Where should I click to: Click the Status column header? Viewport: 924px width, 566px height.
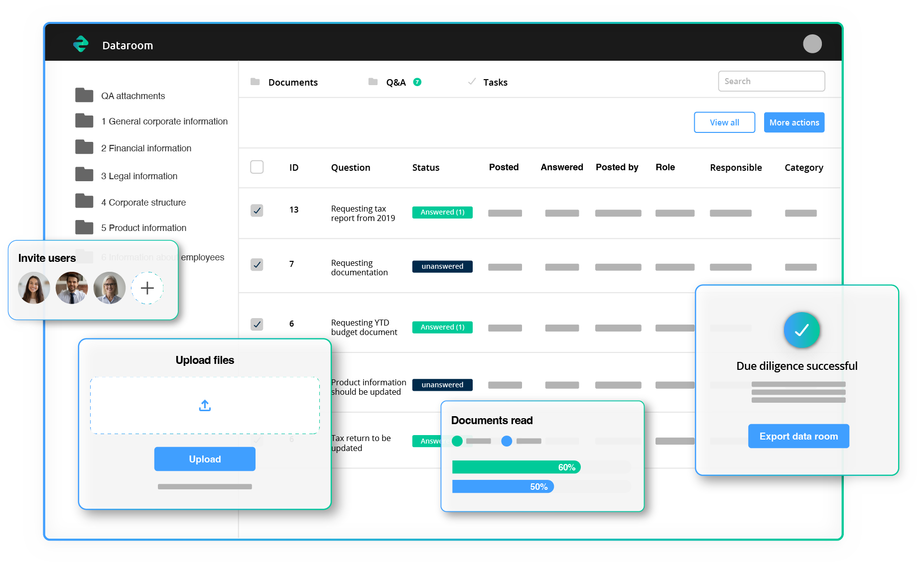(426, 167)
